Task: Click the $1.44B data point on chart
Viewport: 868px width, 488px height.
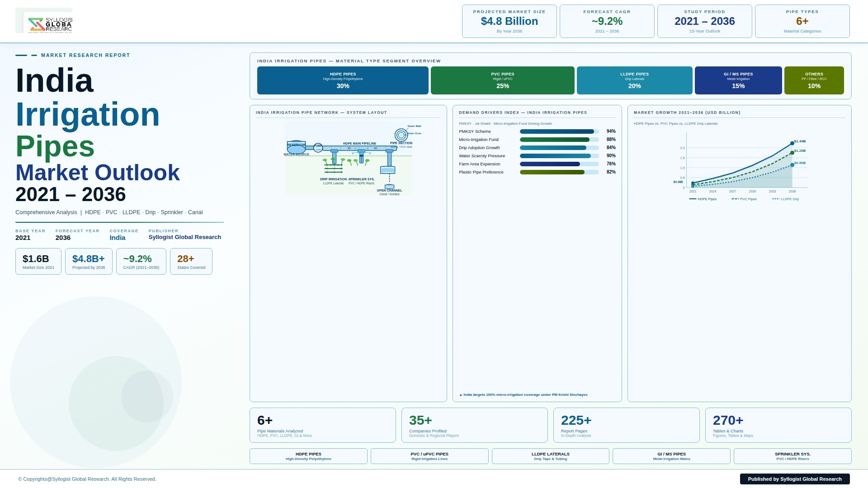Action: [792, 143]
